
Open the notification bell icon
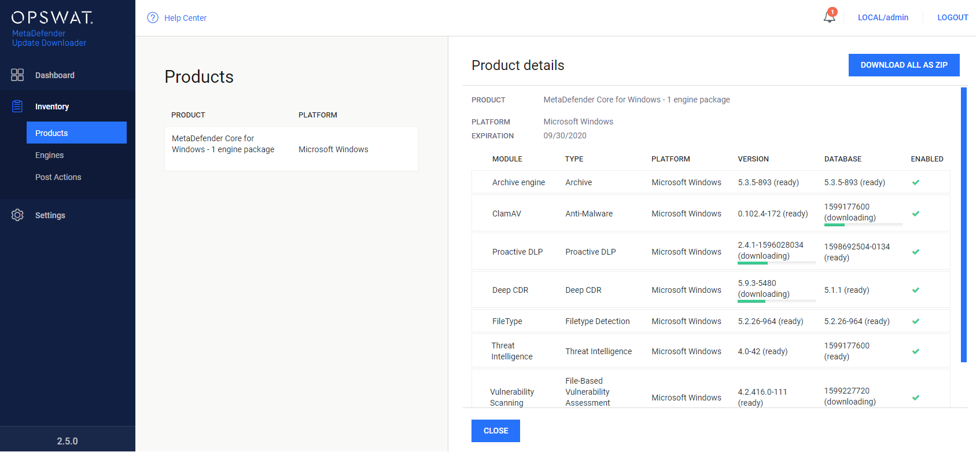coord(830,16)
